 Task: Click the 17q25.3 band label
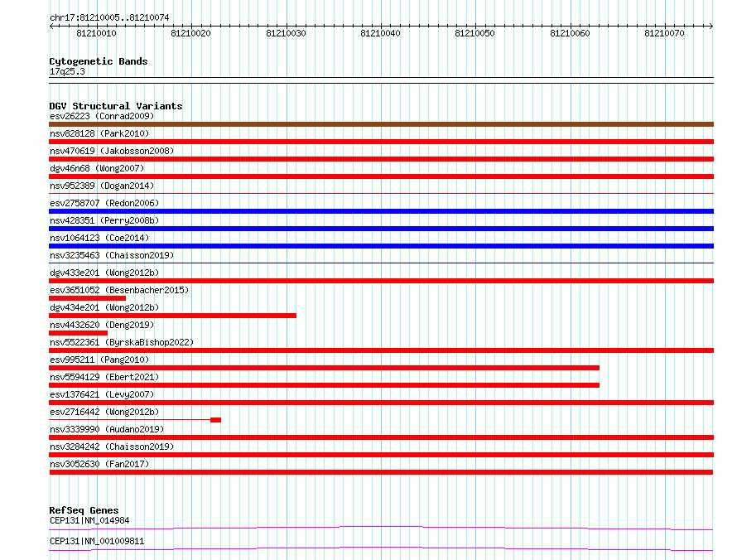(x=67, y=71)
